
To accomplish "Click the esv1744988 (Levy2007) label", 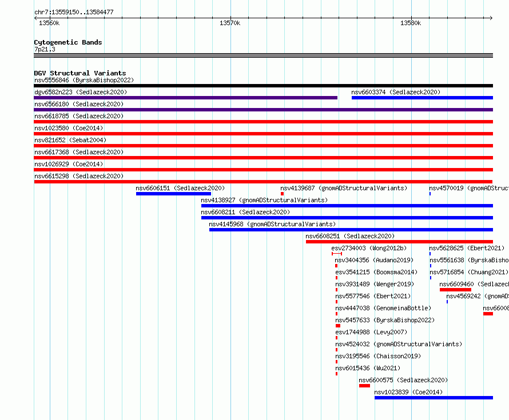I will (x=371, y=332).
